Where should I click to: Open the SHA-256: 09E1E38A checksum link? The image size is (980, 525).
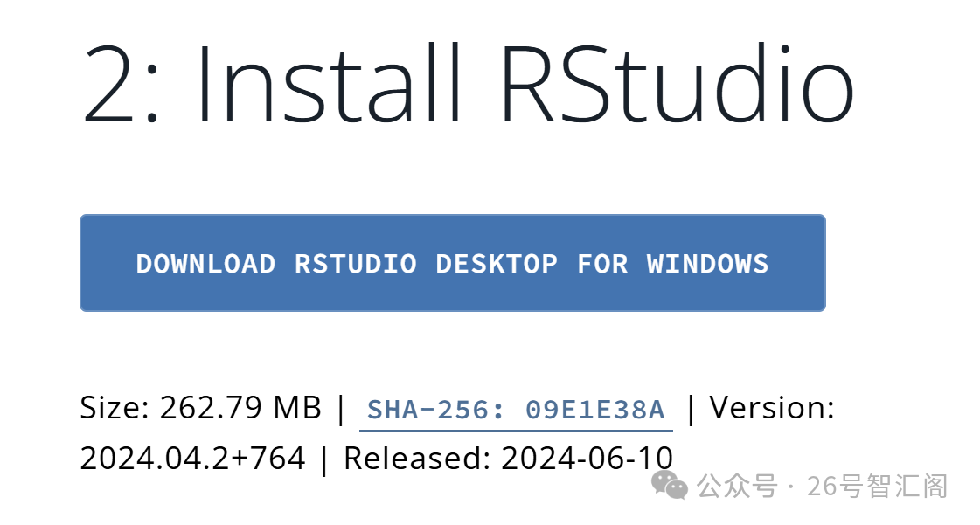(x=516, y=409)
